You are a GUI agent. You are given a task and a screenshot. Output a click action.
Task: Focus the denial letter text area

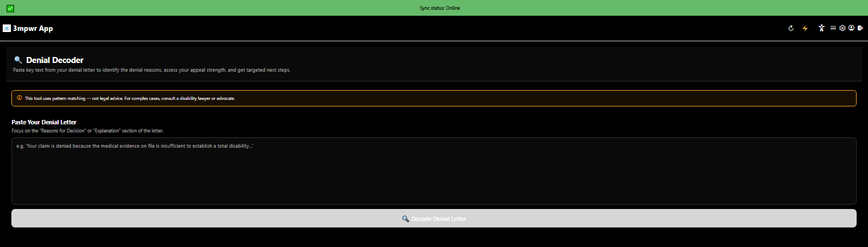pyautogui.click(x=433, y=171)
